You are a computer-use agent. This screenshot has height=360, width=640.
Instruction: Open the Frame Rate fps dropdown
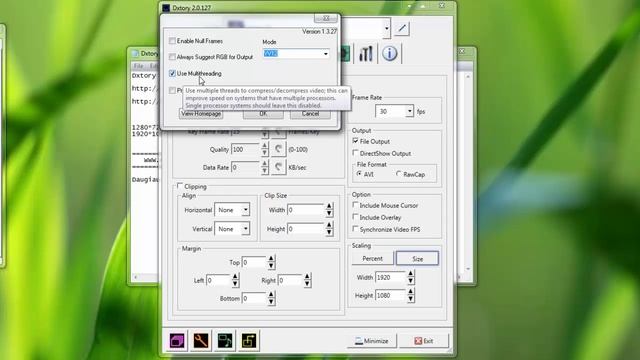(409, 111)
